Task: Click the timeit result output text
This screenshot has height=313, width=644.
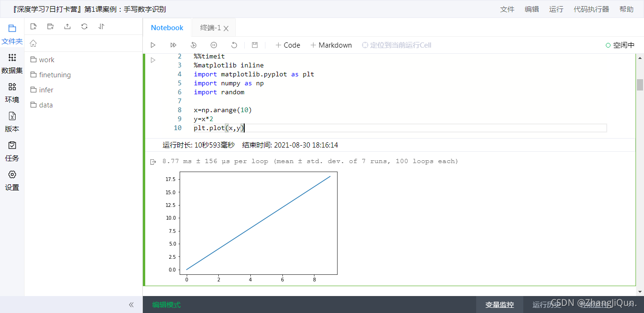Action: click(x=310, y=161)
